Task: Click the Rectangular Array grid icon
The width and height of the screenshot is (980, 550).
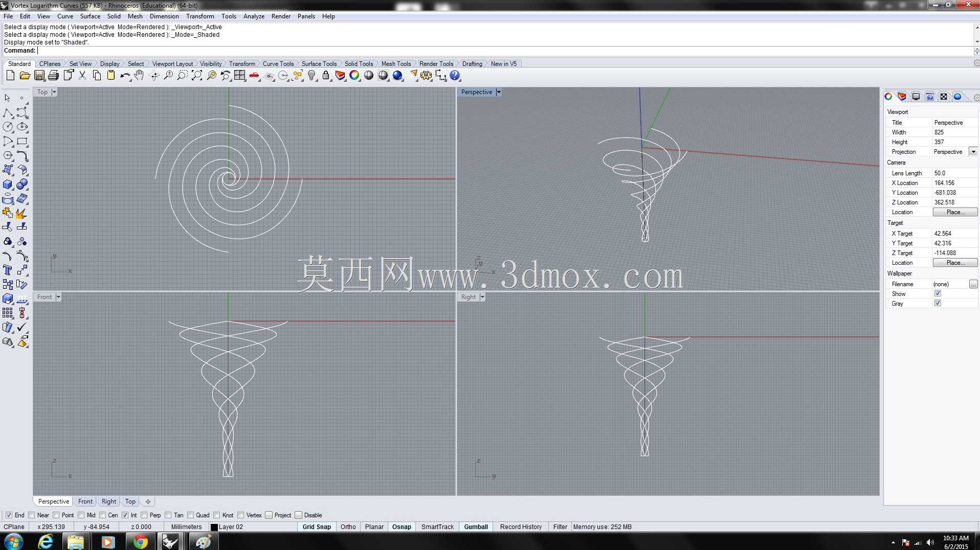Action: pyautogui.click(x=8, y=313)
